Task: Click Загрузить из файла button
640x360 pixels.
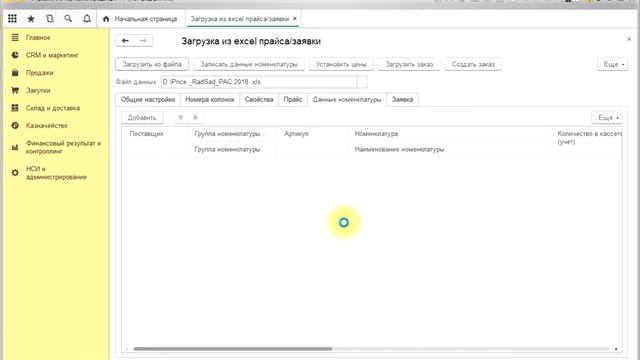Action: [152, 64]
